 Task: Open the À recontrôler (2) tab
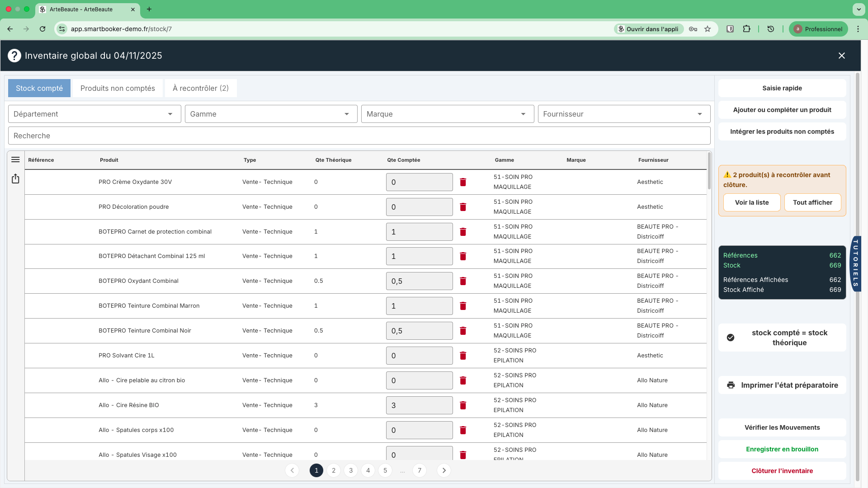coord(201,88)
